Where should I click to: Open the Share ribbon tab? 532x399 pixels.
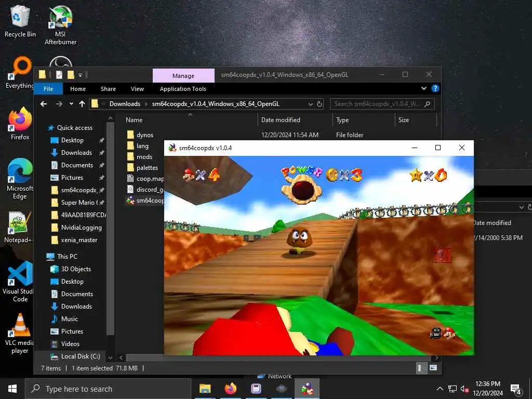click(x=108, y=89)
